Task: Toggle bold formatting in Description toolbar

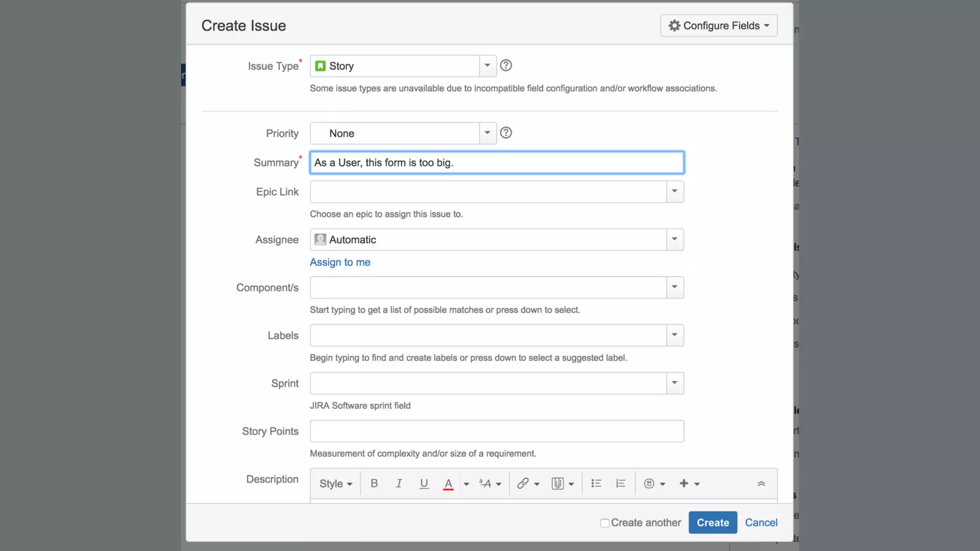Action: click(374, 484)
